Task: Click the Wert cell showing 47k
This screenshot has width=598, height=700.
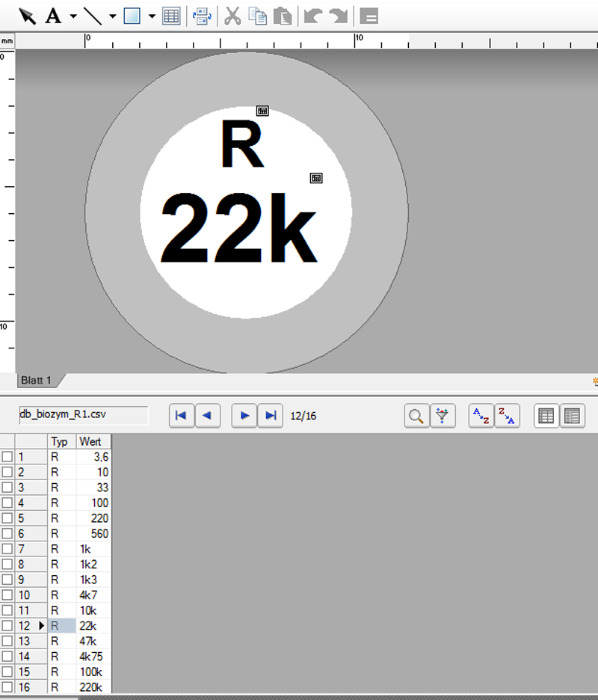Action: tap(93, 641)
